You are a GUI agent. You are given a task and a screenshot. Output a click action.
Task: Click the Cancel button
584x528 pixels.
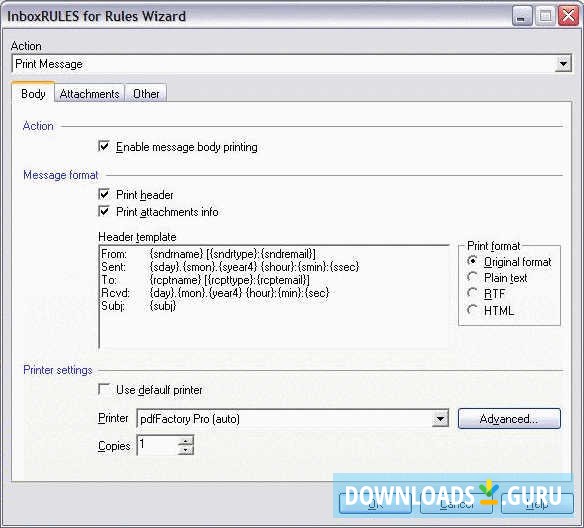[x=456, y=504]
